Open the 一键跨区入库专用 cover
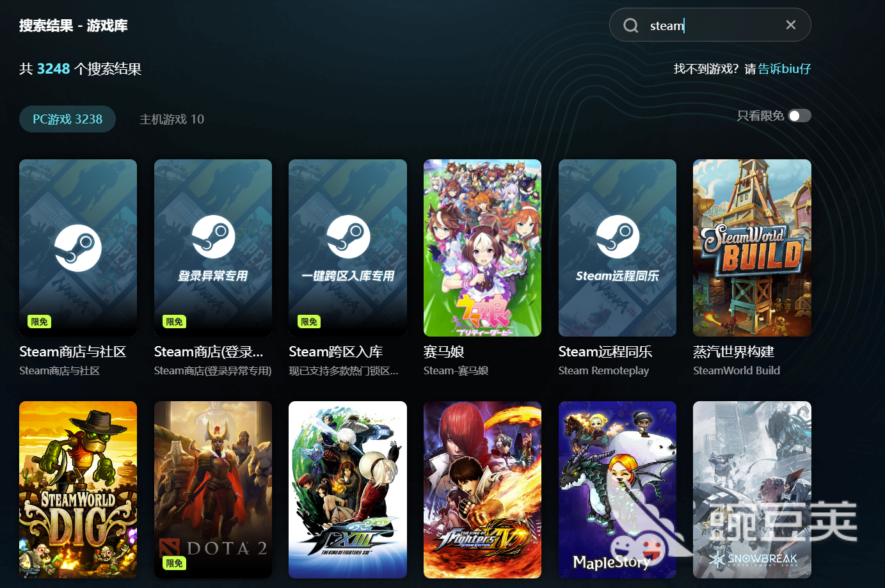885x588 pixels. click(x=347, y=248)
